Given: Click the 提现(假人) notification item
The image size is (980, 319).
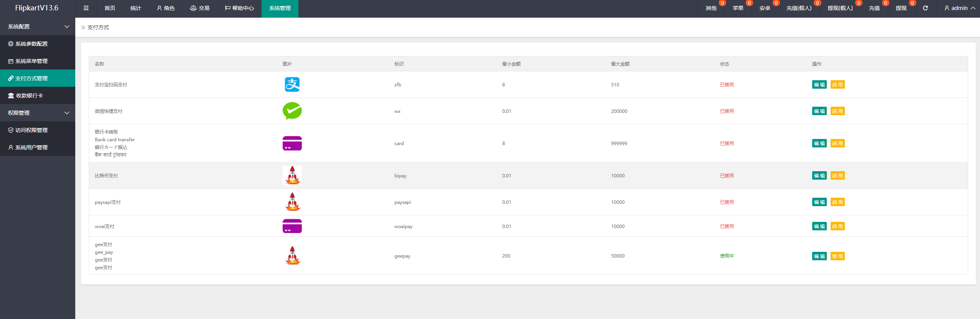Looking at the screenshot, I should pos(840,8).
